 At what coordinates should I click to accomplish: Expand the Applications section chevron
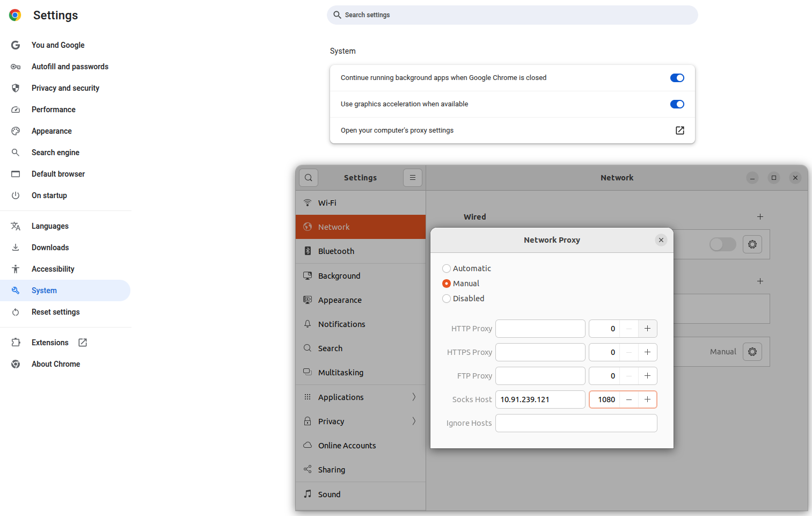tap(413, 397)
